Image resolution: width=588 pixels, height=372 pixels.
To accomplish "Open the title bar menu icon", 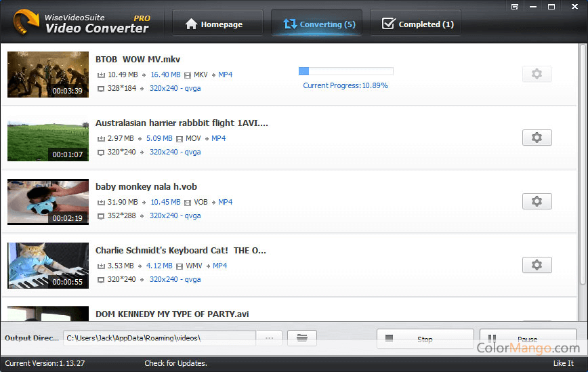I will tap(516, 7).
